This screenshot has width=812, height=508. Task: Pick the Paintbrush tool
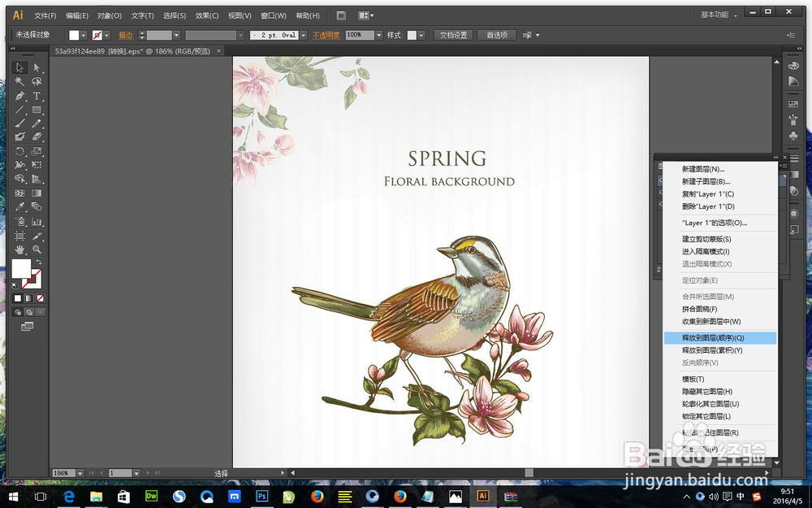point(19,124)
